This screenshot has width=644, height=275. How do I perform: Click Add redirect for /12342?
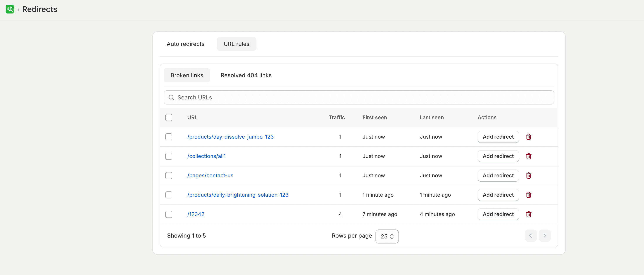click(498, 214)
